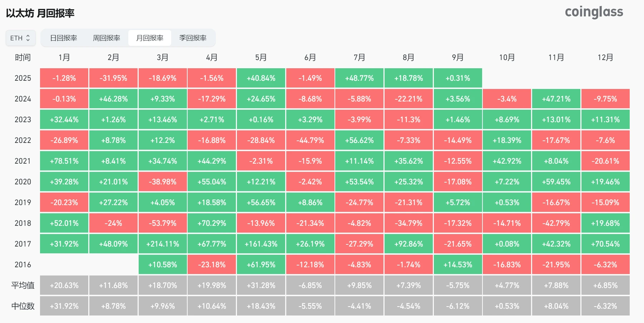The image size is (644, 323).
Task: Click the 2022 June -44.79% cell
Action: 310,140
